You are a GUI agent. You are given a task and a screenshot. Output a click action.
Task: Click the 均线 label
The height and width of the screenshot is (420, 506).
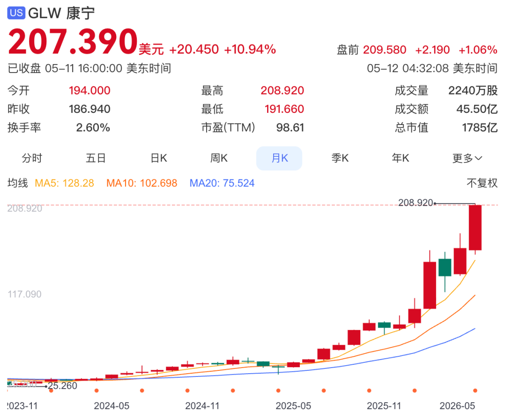pyautogui.click(x=18, y=183)
